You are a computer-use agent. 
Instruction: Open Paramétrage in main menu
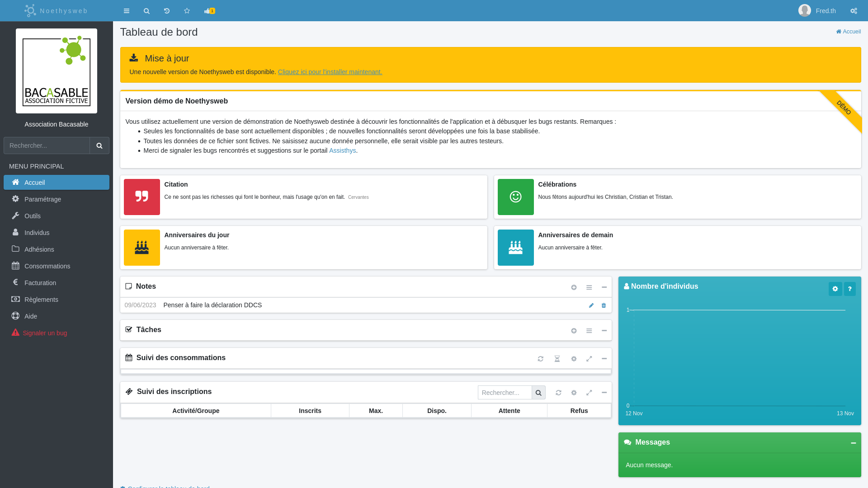42,199
